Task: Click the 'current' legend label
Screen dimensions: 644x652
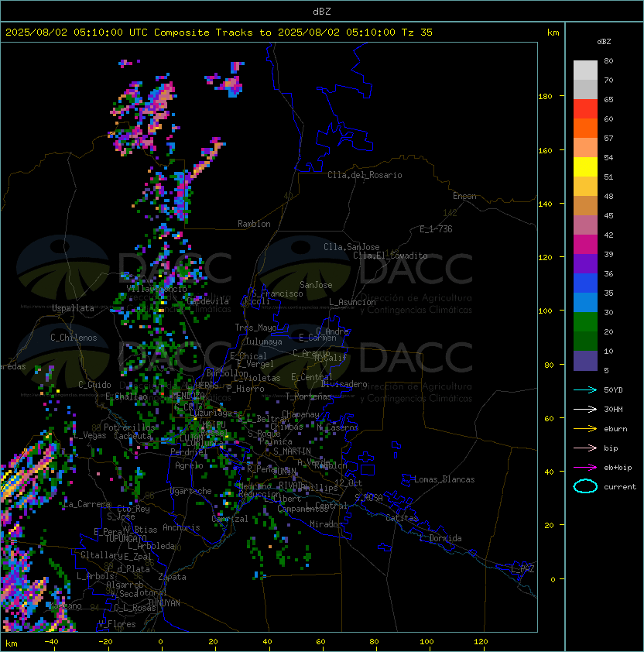Action: point(620,486)
